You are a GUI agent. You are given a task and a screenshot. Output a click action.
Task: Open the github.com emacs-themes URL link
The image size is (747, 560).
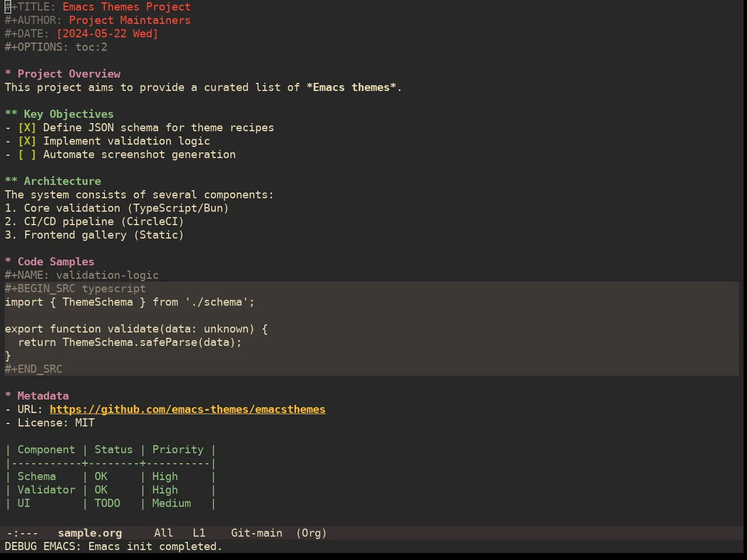[x=187, y=409]
